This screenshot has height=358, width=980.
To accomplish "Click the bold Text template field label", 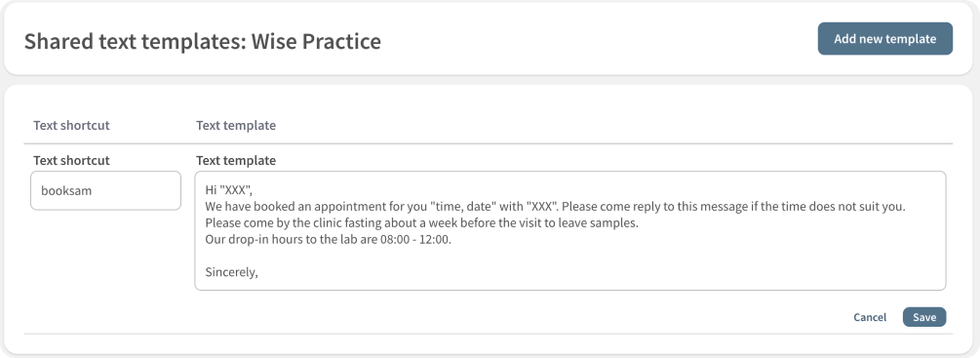I will pos(236,160).
